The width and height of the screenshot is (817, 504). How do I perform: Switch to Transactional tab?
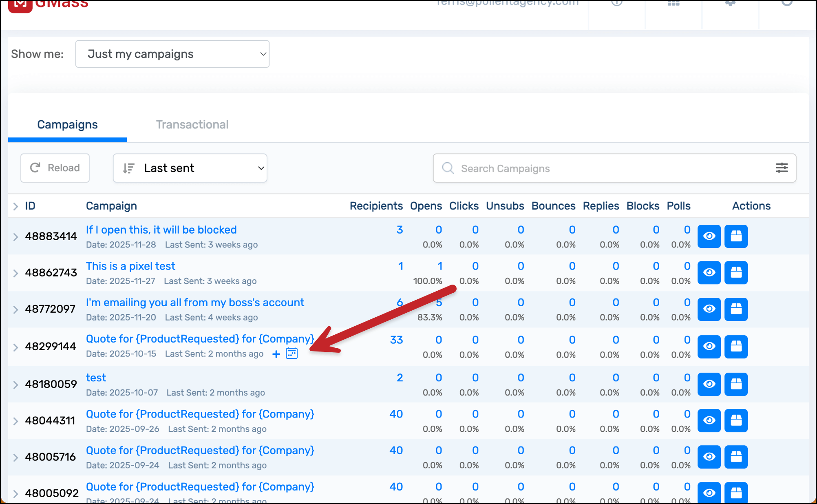pos(192,125)
